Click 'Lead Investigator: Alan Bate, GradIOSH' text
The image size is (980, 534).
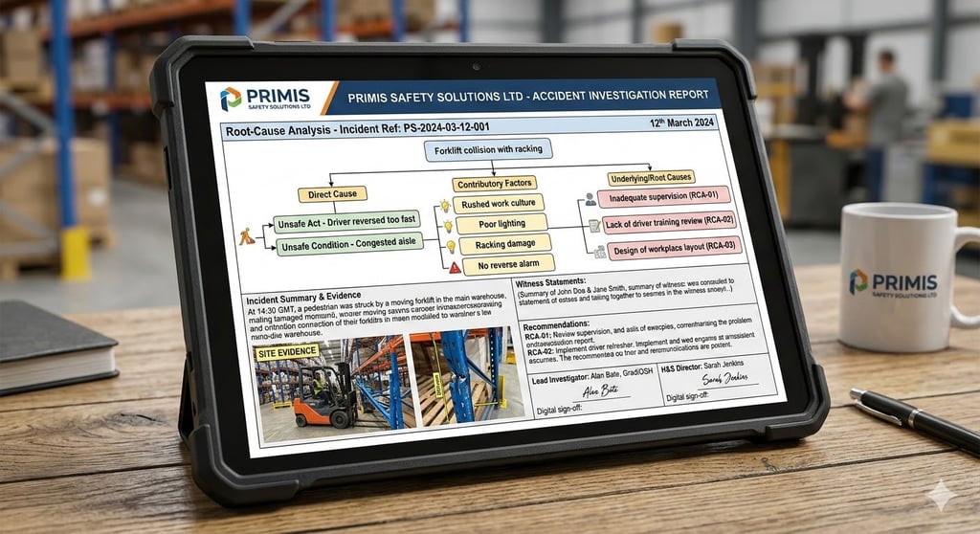591,375
